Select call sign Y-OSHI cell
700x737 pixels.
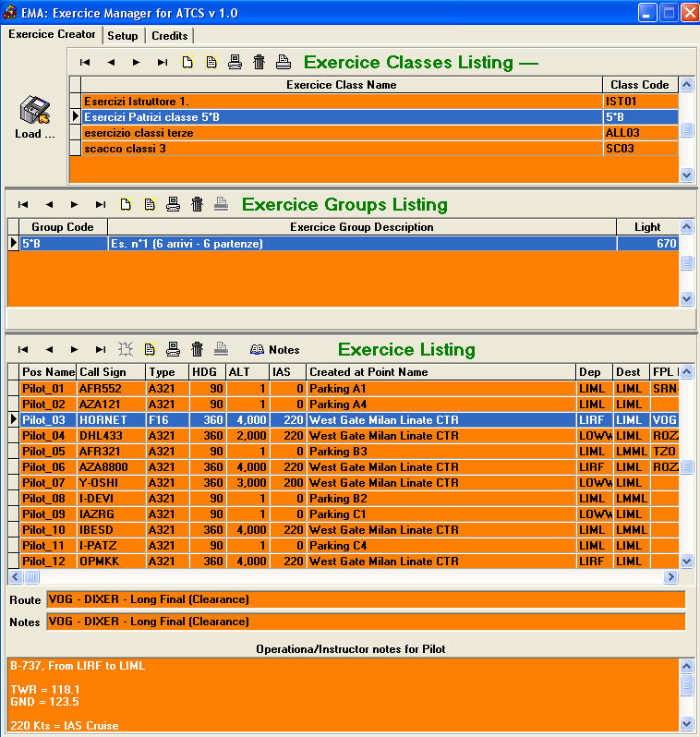coord(111,483)
